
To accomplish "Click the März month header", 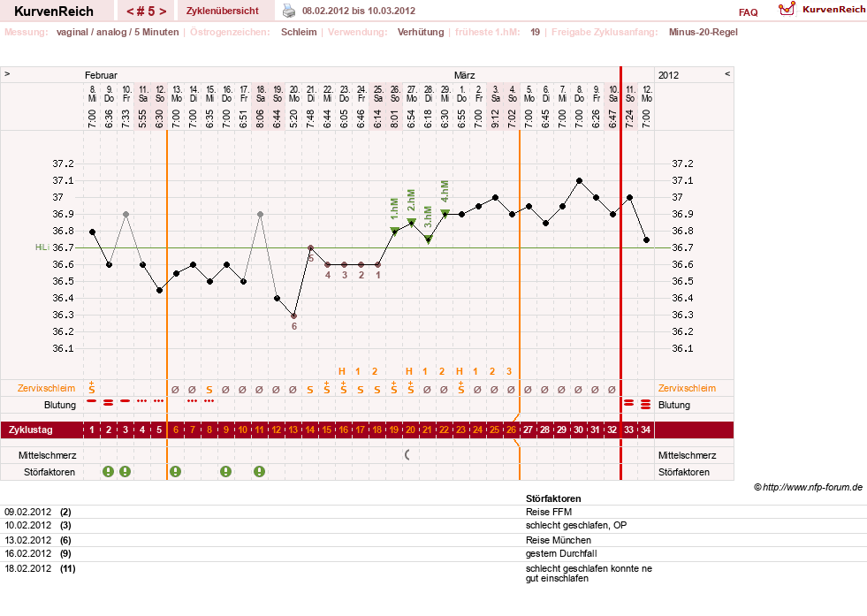I will click(x=465, y=75).
